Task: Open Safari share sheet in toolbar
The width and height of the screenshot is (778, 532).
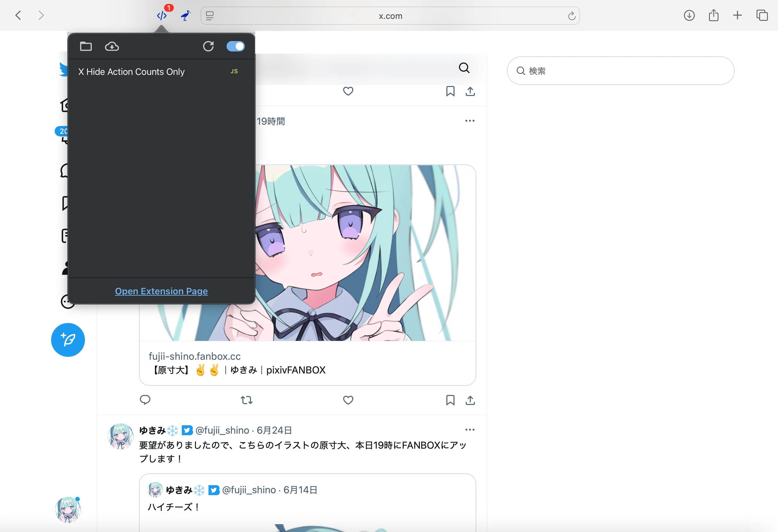Action: click(x=714, y=15)
